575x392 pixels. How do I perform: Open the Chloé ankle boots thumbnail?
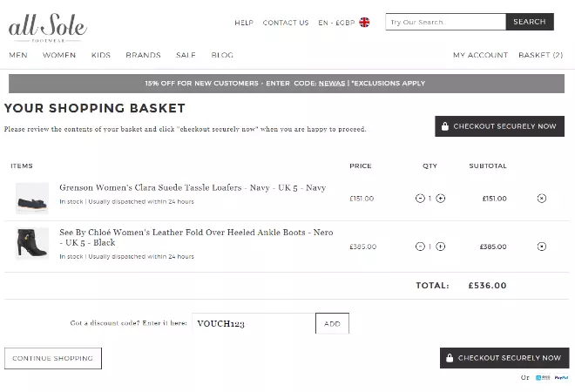32,244
